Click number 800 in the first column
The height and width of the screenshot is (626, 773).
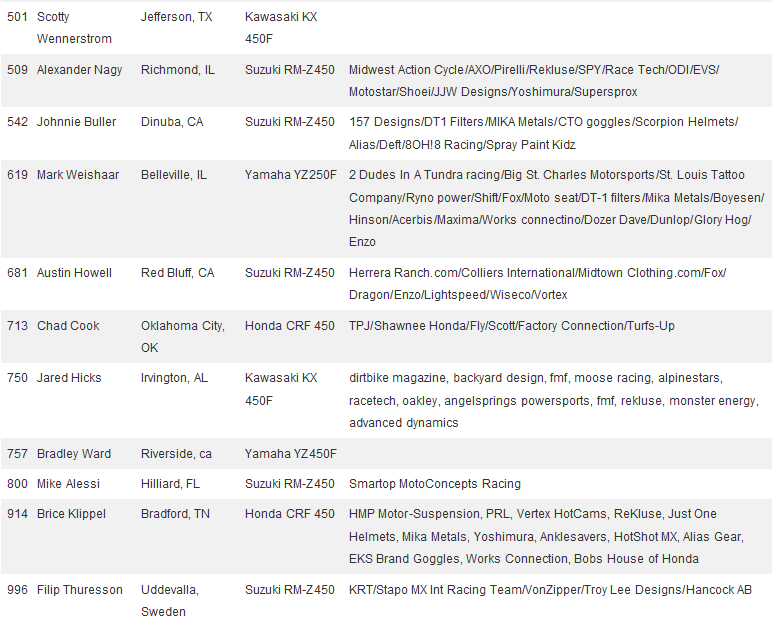tap(18, 484)
